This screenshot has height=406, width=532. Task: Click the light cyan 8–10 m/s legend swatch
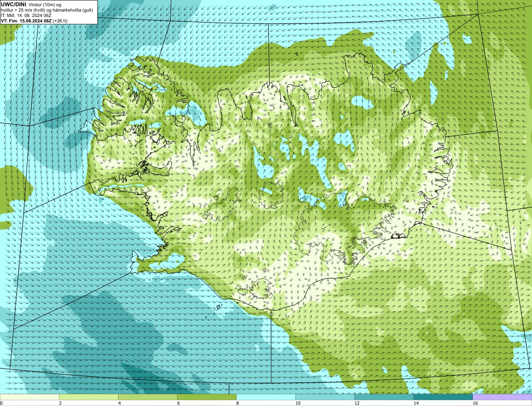click(x=266, y=397)
